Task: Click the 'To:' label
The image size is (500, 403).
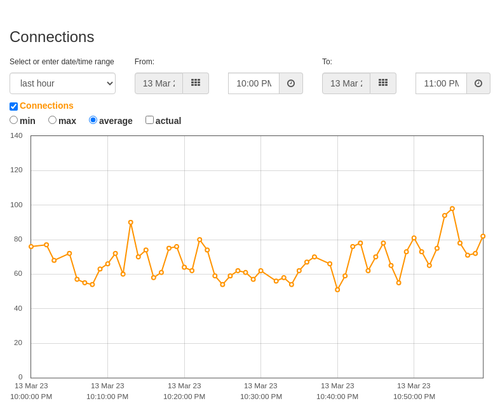Action: (x=327, y=62)
